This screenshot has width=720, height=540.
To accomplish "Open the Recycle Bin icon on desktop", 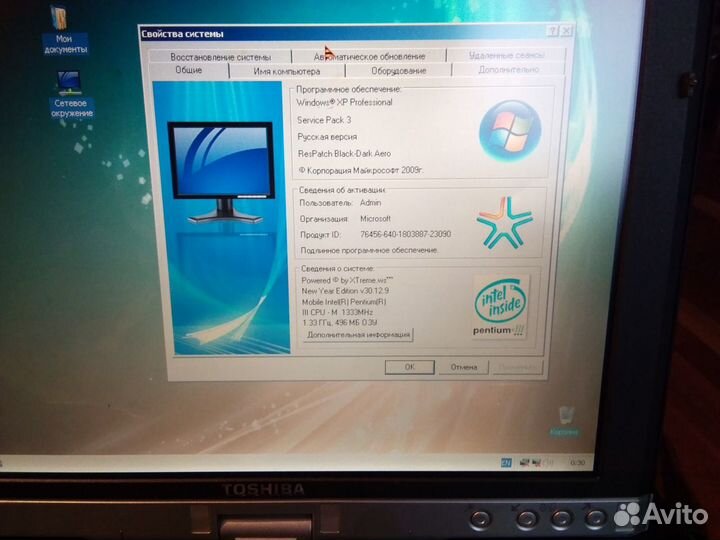I will (x=565, y=421).
